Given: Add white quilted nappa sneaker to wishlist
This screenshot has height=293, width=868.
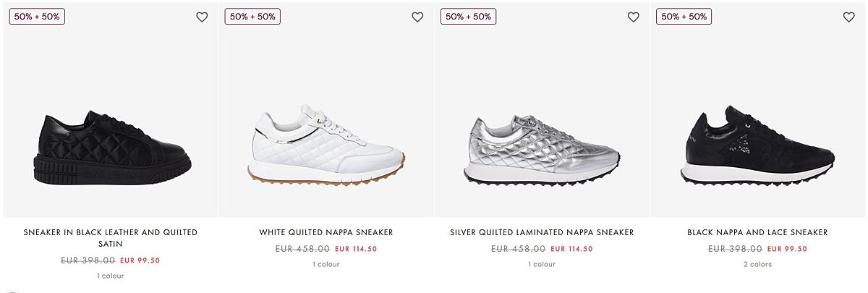Looking at the screenshot, I should (417, 17).
